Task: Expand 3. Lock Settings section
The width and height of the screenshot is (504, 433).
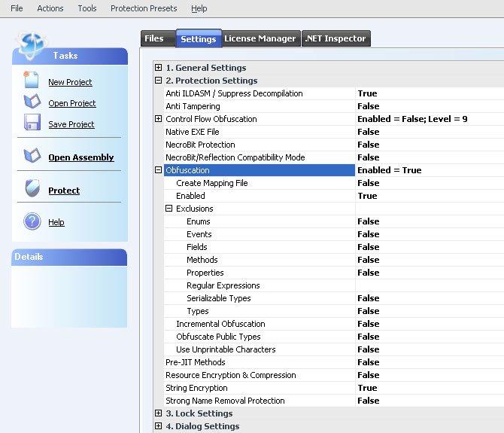Action: point(158,413)
